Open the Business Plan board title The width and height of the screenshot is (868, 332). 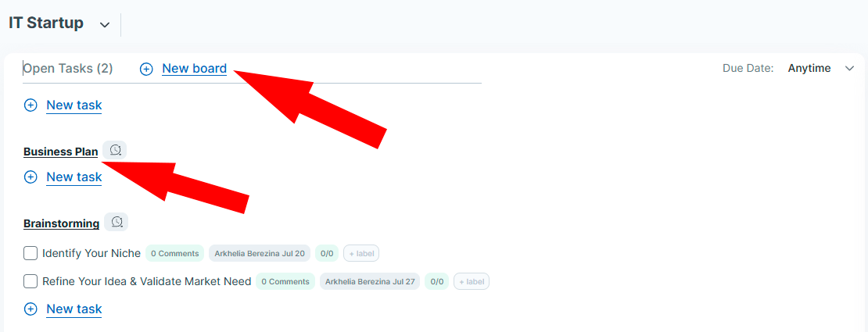click(x=61, y=152)
